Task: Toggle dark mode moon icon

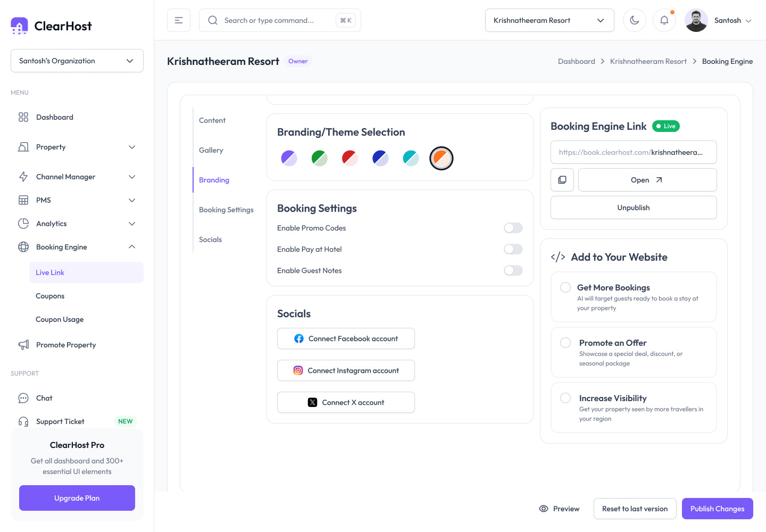Action: coord(635,20)
